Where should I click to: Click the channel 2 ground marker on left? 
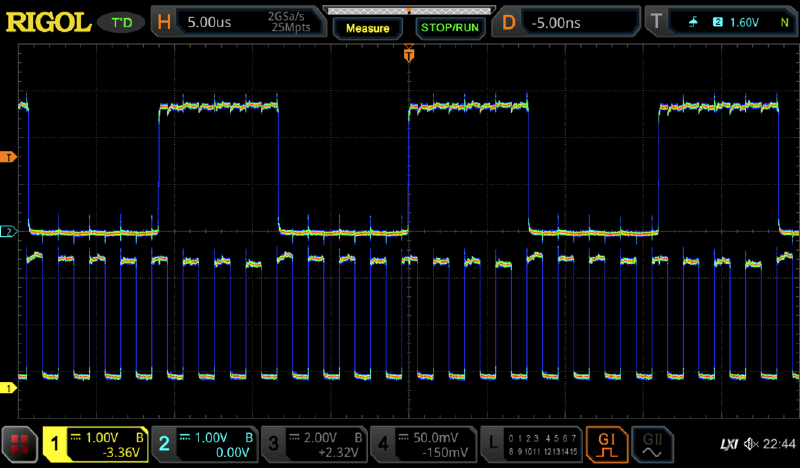[7, 232]
